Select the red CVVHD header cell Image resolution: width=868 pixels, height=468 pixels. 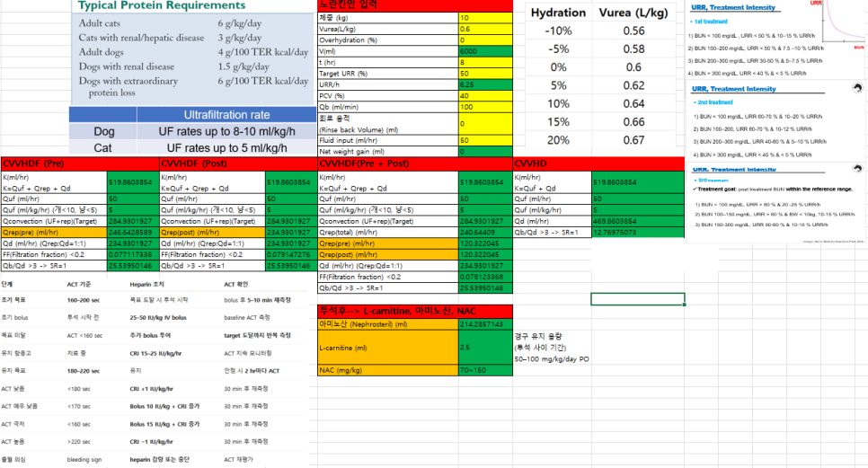pos(552,163)
